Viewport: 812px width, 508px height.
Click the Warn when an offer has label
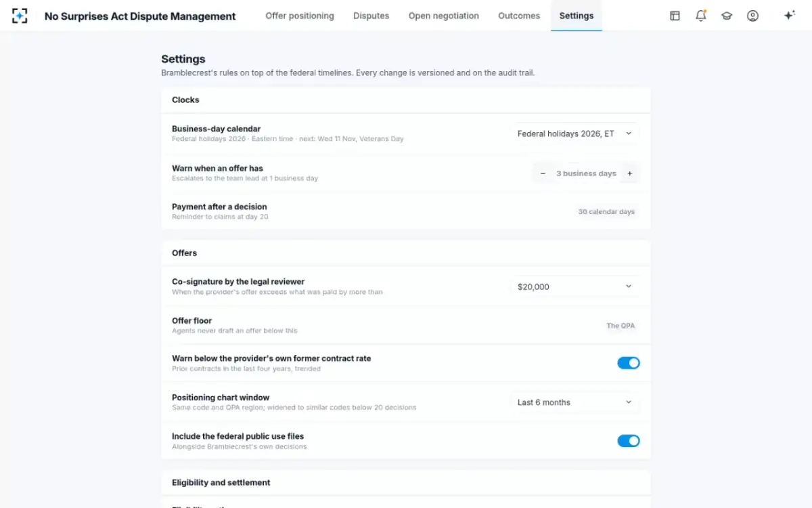click(x=217, y=168)
